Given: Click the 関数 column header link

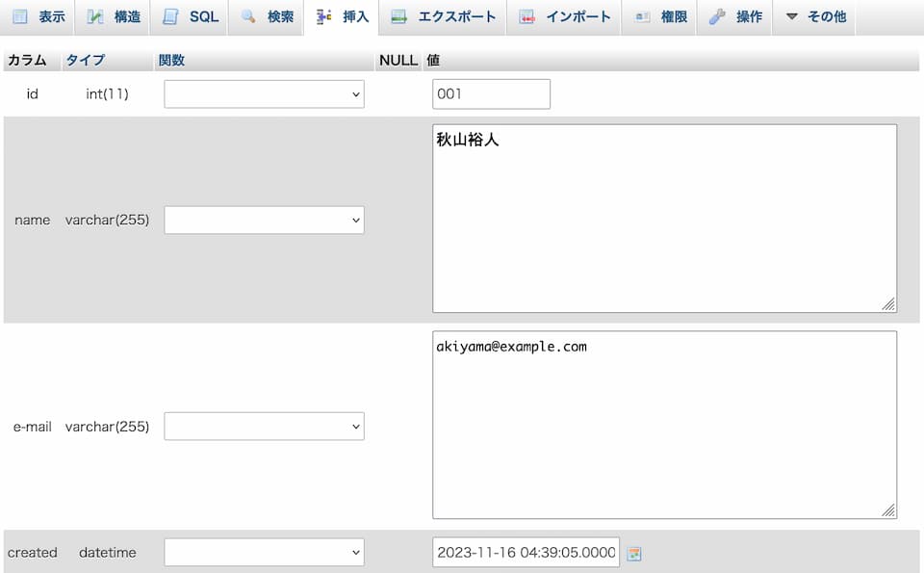Looking at the screenshot, I should point(171,60).
